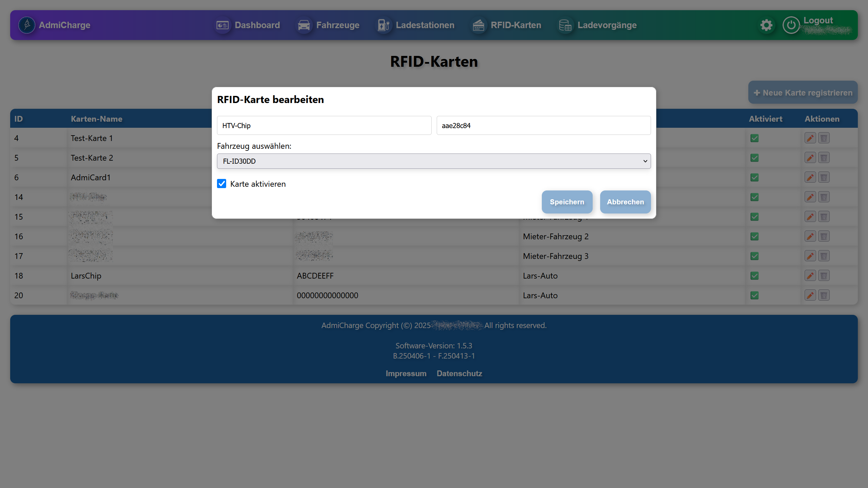Viewport: 868px width, 488px height.
Task: Toggle the Aktiviert checkbox for Test-Karte 1
Action: click(x=754, y=138)
